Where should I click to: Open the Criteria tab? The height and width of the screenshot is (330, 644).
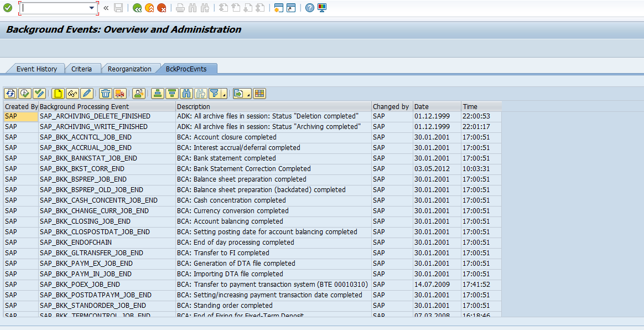[x=81, y=69]
